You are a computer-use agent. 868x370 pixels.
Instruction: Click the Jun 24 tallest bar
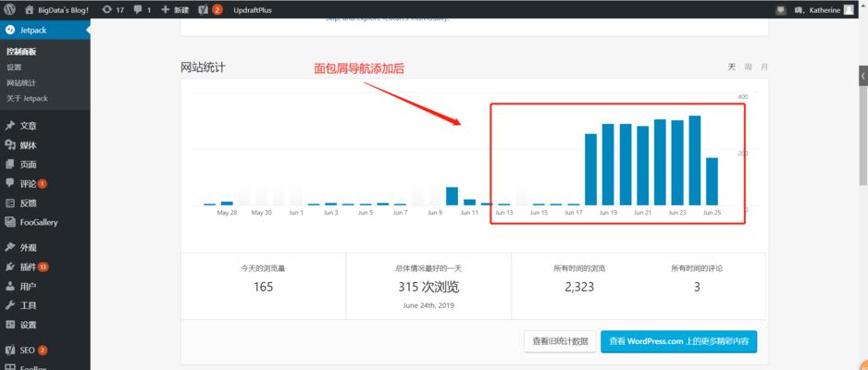click(695, 160)
